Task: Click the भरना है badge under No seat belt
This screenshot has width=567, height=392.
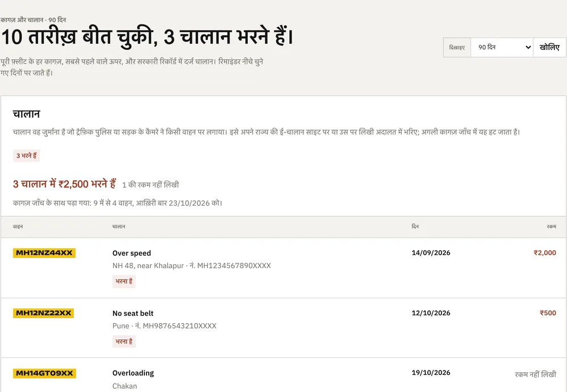Action: [124, 341]
